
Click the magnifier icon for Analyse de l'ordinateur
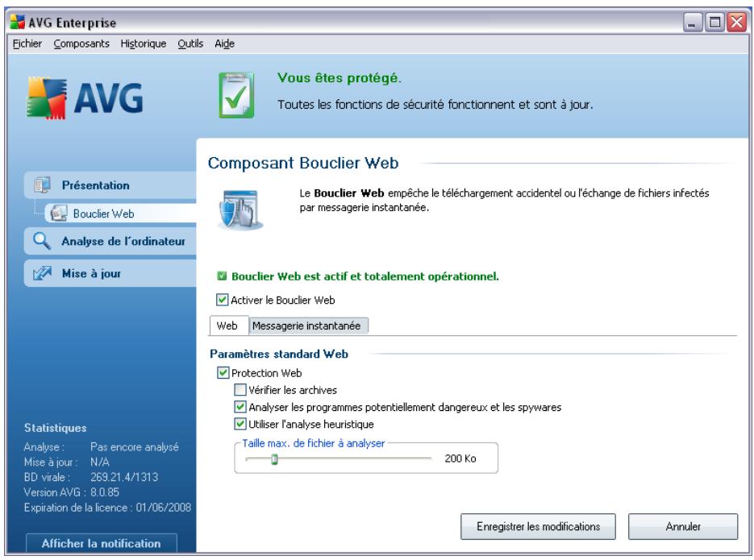coord(42,241)
